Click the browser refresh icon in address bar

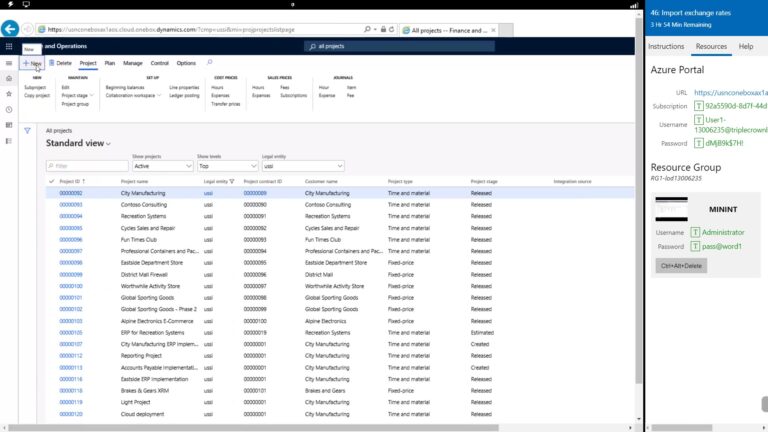click(x=391, y=29)
